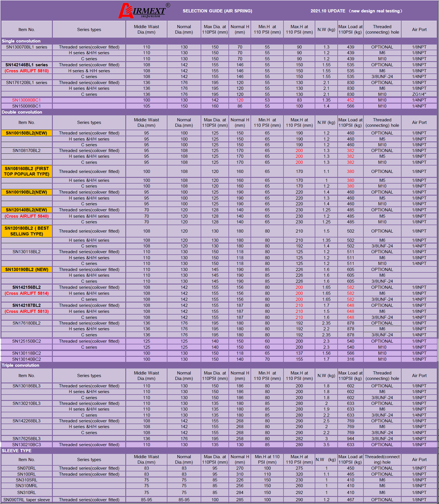Select the 'SLEEVE TYPE' section heading
This screenshot has height=504, width=439.
[17, 451]
